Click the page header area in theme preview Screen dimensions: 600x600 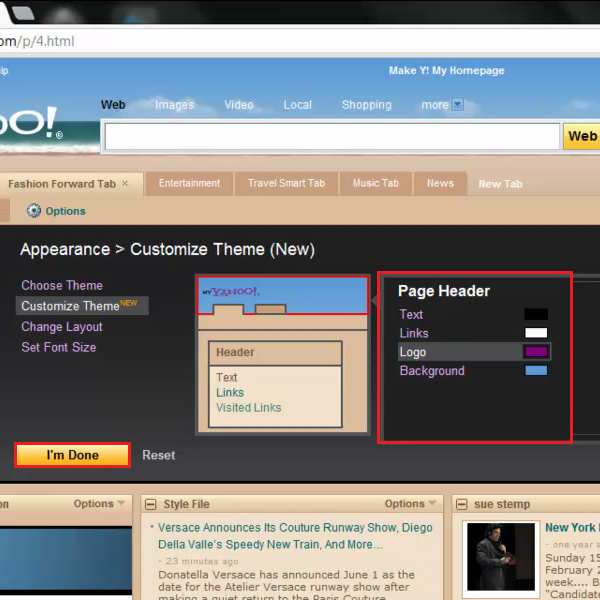click(x=283, y=295)
